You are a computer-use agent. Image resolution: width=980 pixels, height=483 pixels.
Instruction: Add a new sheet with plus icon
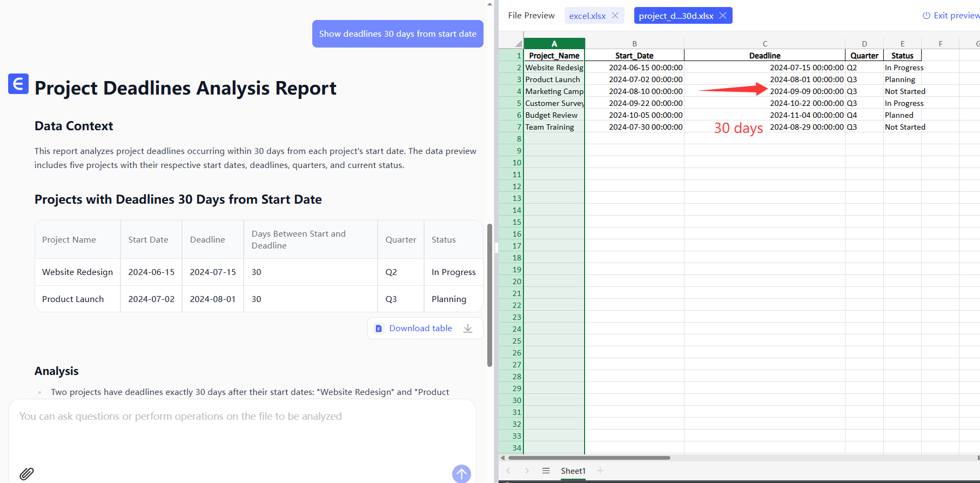tap(600, 471)
